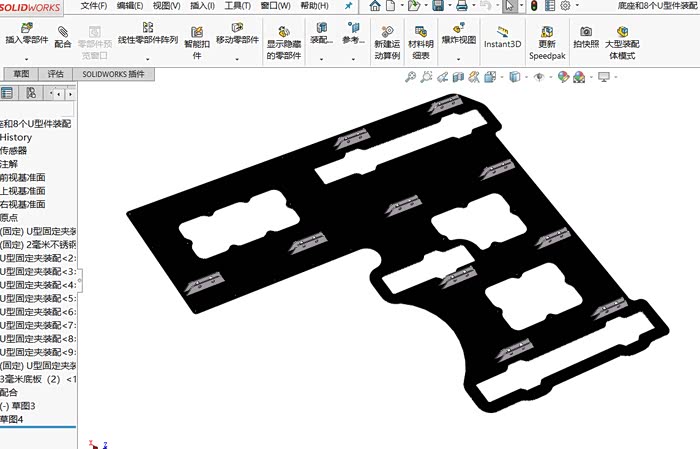The width and height of the screenshot is (700, 449).
Task: Open the 窗口(W) menu
Action: pyautogui.click(x=275, y=6)
